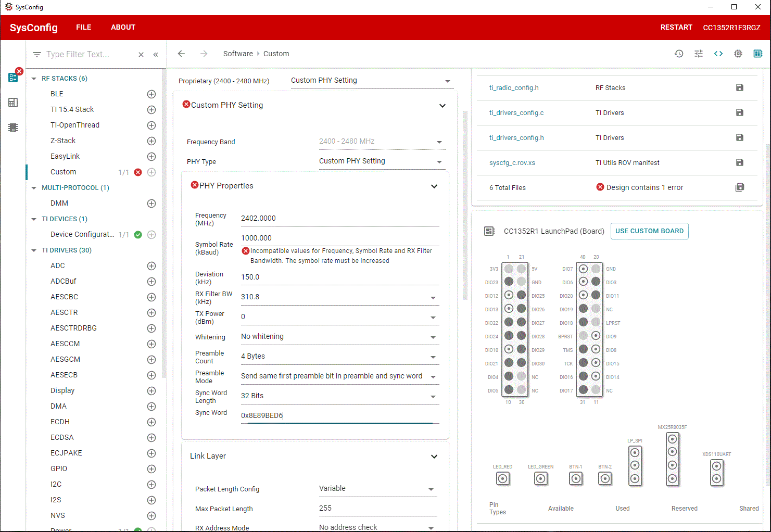Open the Whitening dropdown
The width and height of the screenshot is (771, 532).
coord(340,337)
